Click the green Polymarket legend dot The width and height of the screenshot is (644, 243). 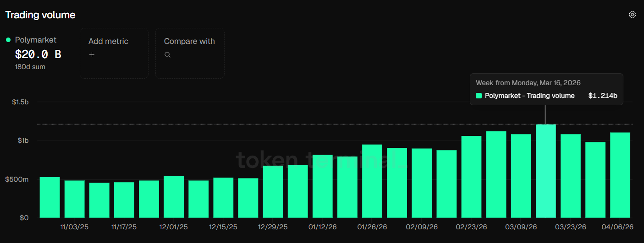tap(8, 40)
